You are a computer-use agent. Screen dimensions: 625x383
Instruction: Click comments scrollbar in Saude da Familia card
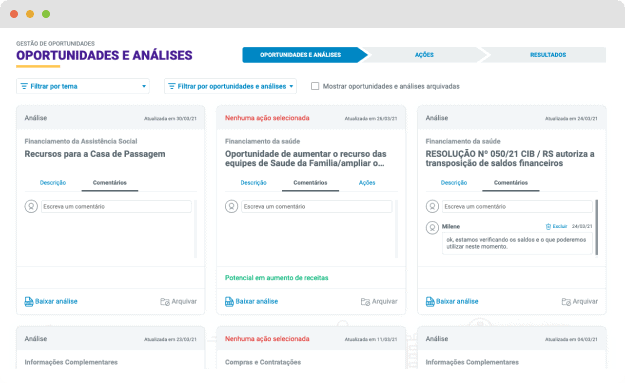[396, 229]
